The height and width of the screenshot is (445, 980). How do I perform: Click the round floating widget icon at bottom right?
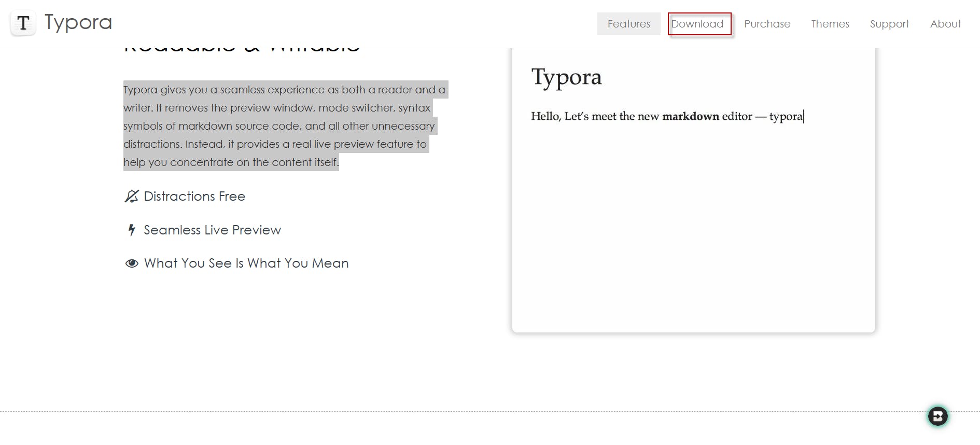click(x=937, y=416)
